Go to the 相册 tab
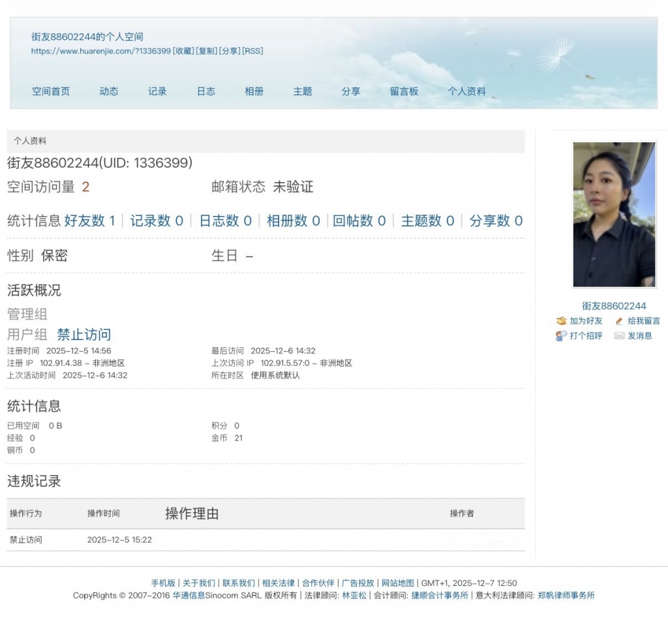This screenshot has height=644, width=668. click(x=254, y=91)
